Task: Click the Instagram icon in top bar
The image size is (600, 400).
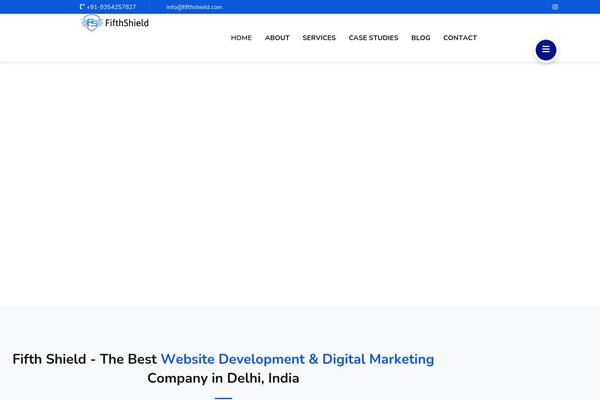Action: point(555,7)
